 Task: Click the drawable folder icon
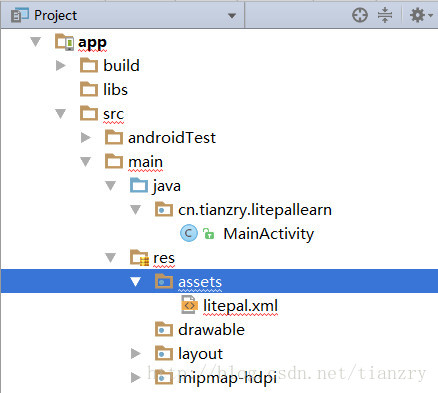tap(164, 329)
